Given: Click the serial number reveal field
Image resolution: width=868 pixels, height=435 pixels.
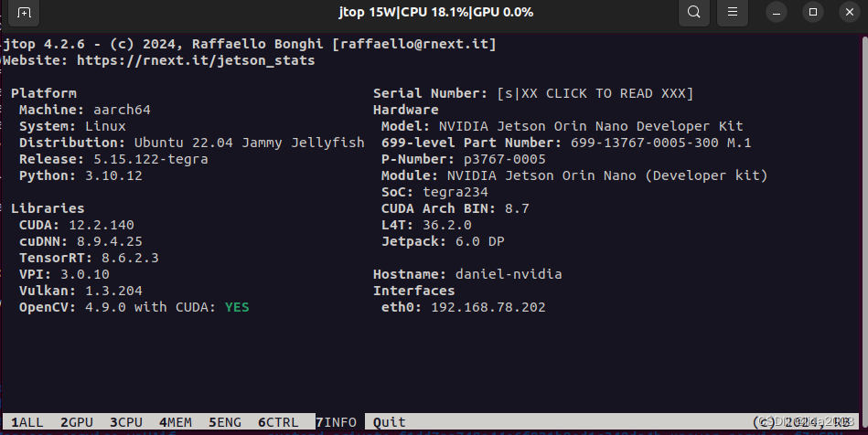Looking at the screenshot, I should (595, 93).
